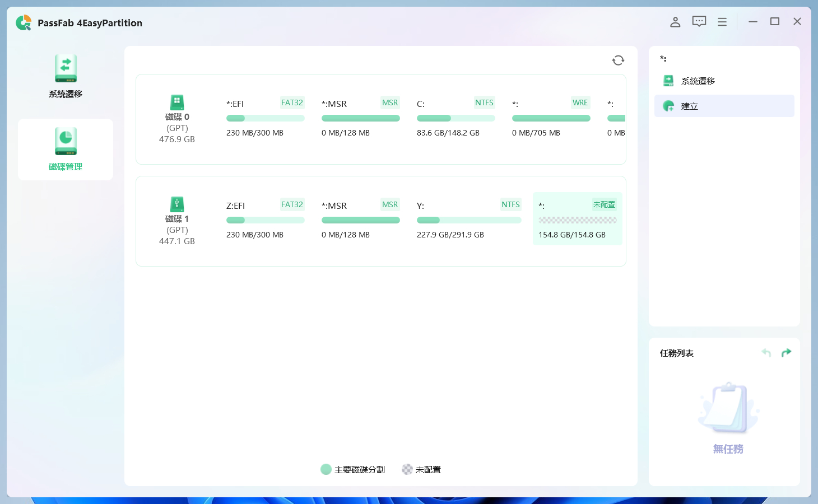Open the feedback message icon

coord(699,22)
